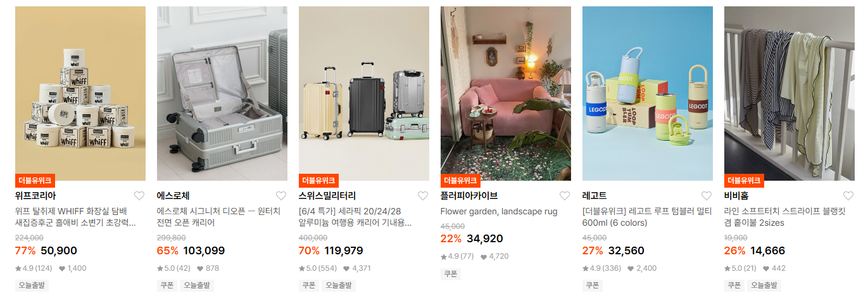The height and width of the screenshot is (305, 868).
Task: Toggle wishlist heart for 에스로체 suitcase
Action: (281, 196)
